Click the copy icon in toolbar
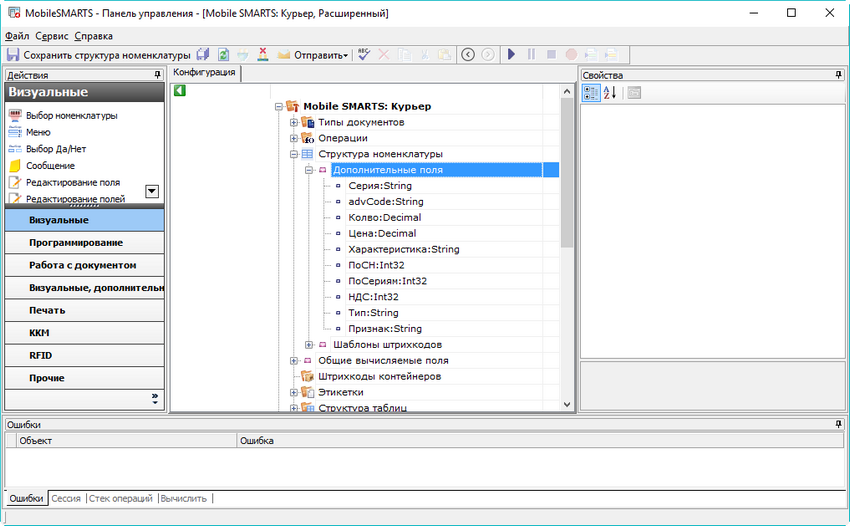 (x=404, y=55)
